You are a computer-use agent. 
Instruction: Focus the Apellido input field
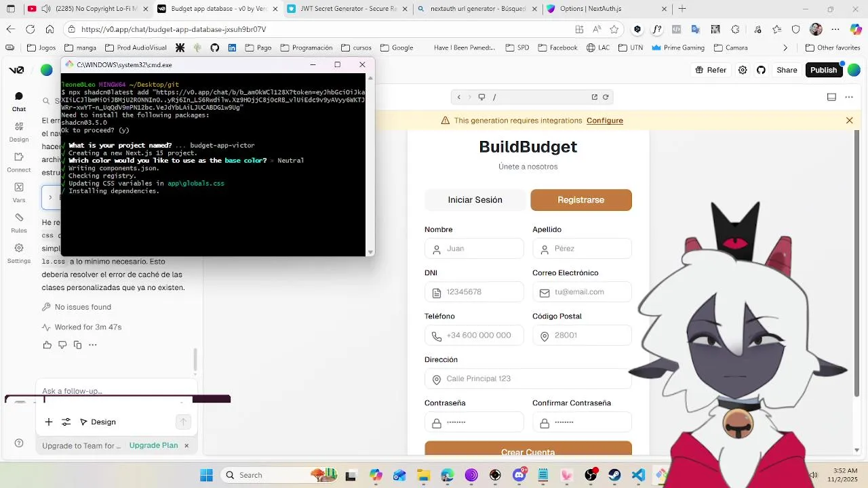tap(582, 249)
